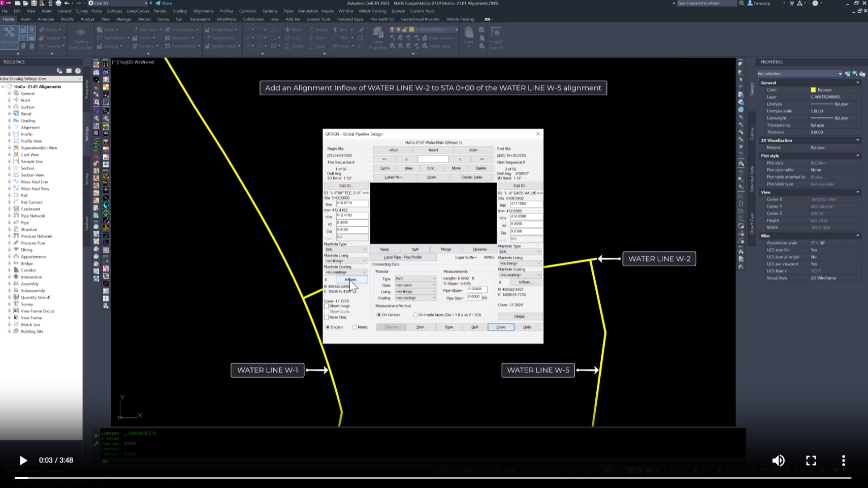Select the On Centers measurement radio button

click(x=379, y=315)
